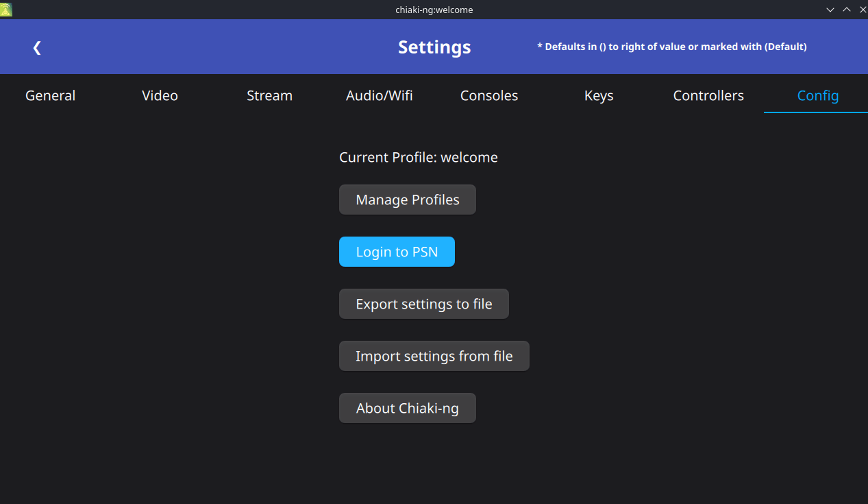Go back using the left chevron arrow
Screen dimensions: 868x504
(37, 47)
